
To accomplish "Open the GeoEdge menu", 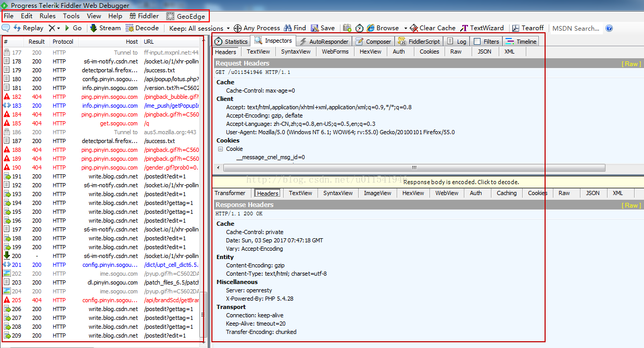I will (x=186, y=16).
